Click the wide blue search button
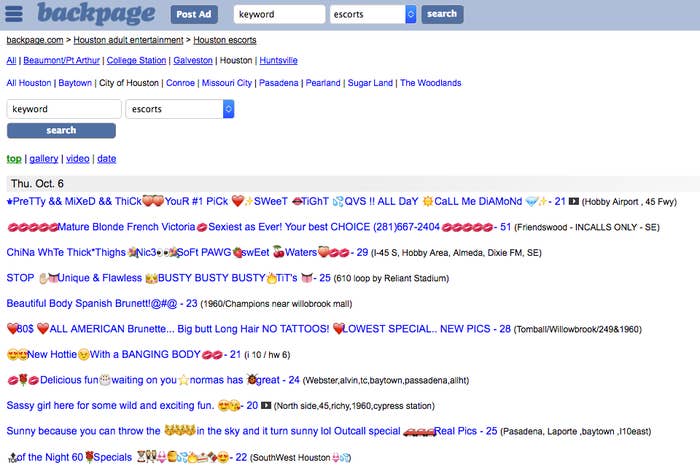The height and width of the screenshot is (468, 700). 61,130
